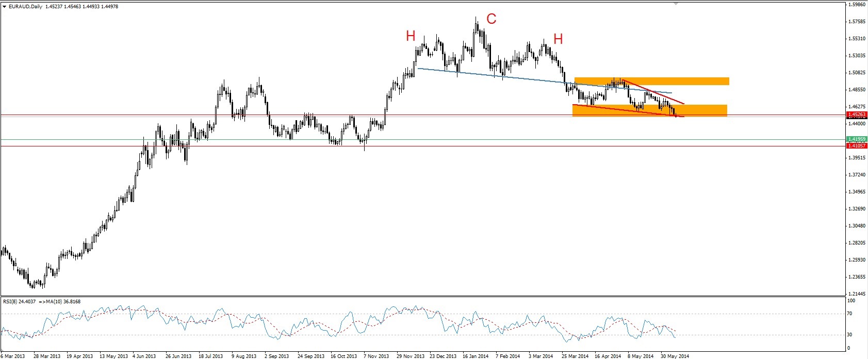Click the 30 May 2014 date label
Viewport: 868px width, 359px height.
[675, 356]
